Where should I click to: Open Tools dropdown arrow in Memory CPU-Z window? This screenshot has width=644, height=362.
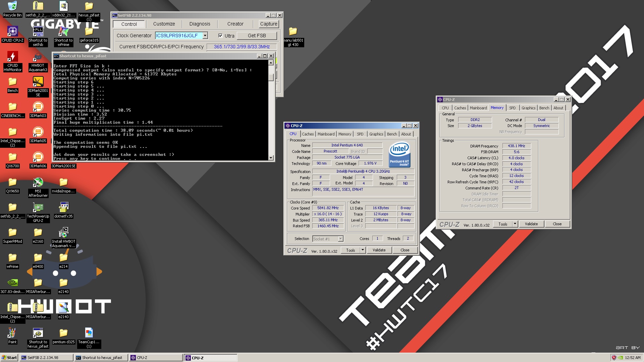tap(515, 224)
